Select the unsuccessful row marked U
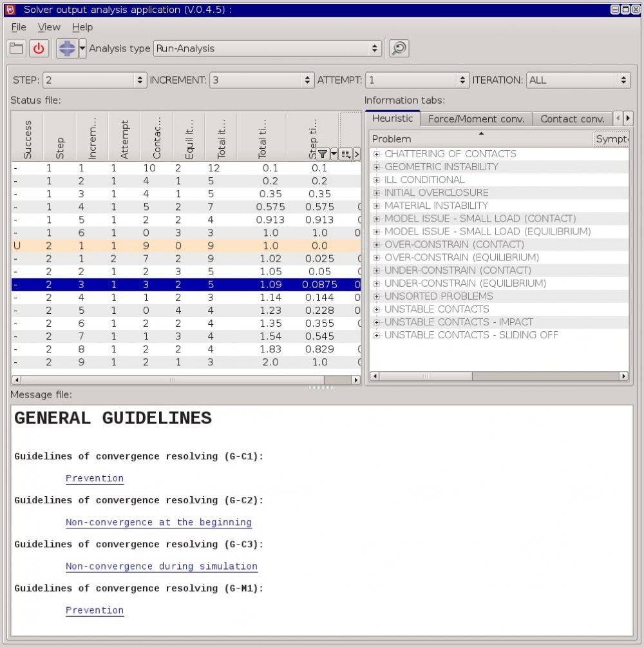644x647 pixels. tap(186, 246)
